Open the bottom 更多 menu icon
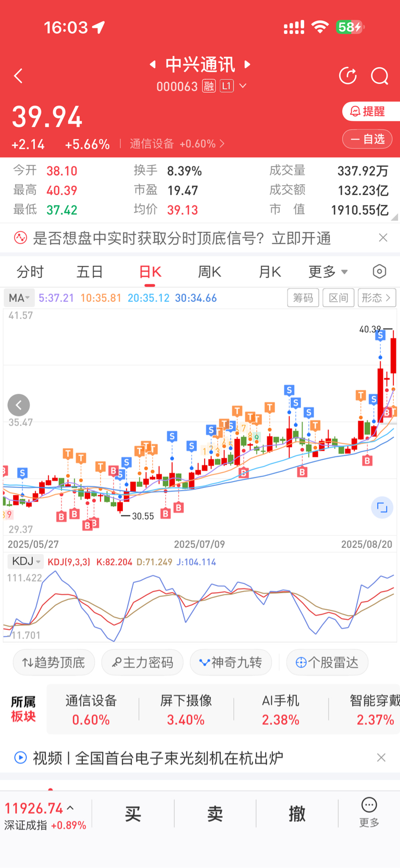 tap(369, 812)
